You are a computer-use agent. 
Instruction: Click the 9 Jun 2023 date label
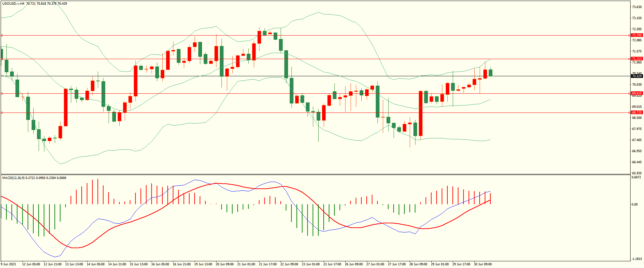pos(8,264)
